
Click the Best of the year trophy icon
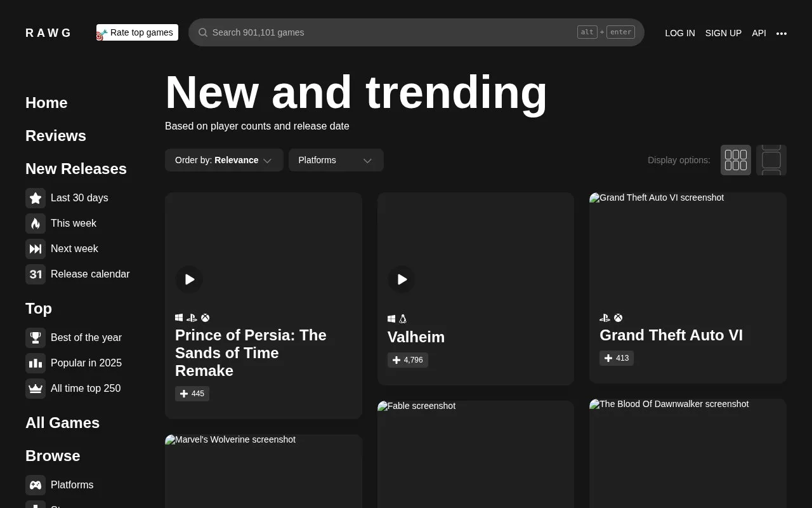point(36,338)
